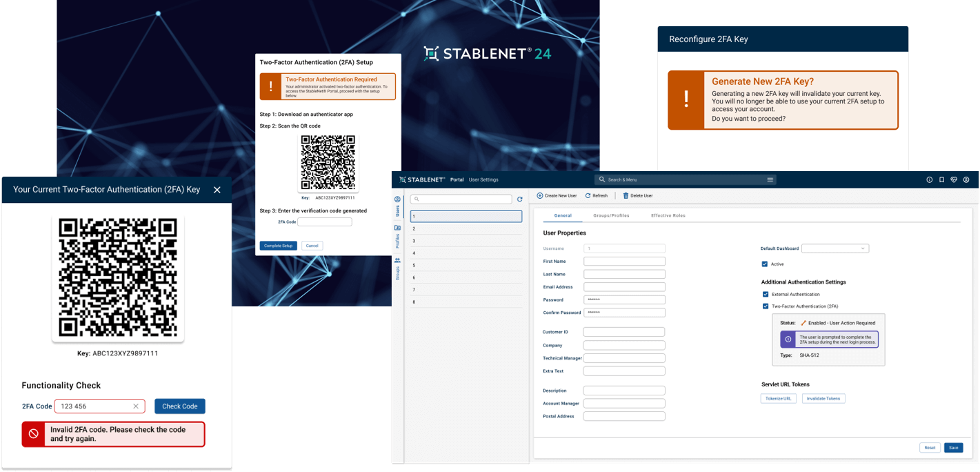Select the Groups sidebar tab
Screen dimensions: 980x472
tap(397, 268)
